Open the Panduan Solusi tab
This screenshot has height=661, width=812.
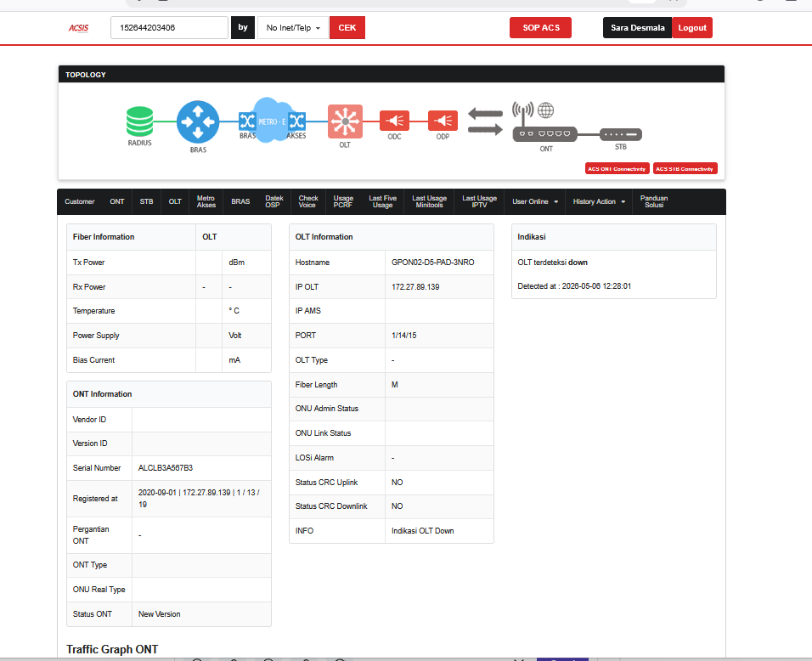click(654, 201)
